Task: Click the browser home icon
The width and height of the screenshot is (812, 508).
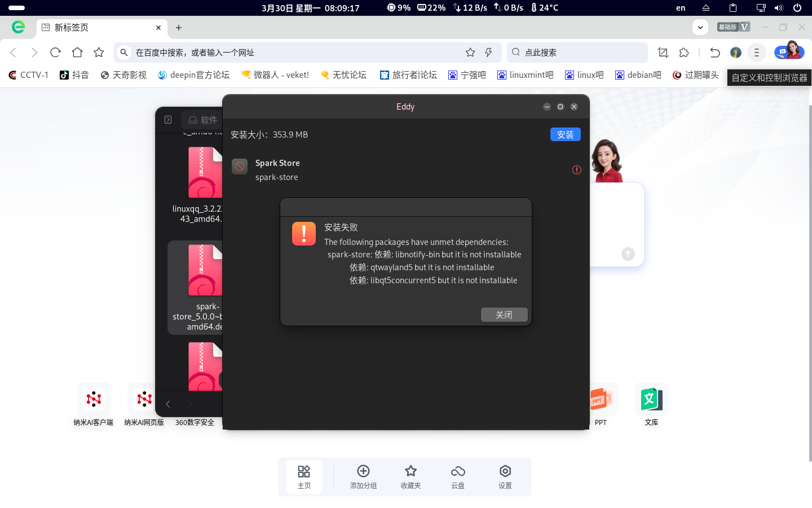Action: click(x=77, y=51)
